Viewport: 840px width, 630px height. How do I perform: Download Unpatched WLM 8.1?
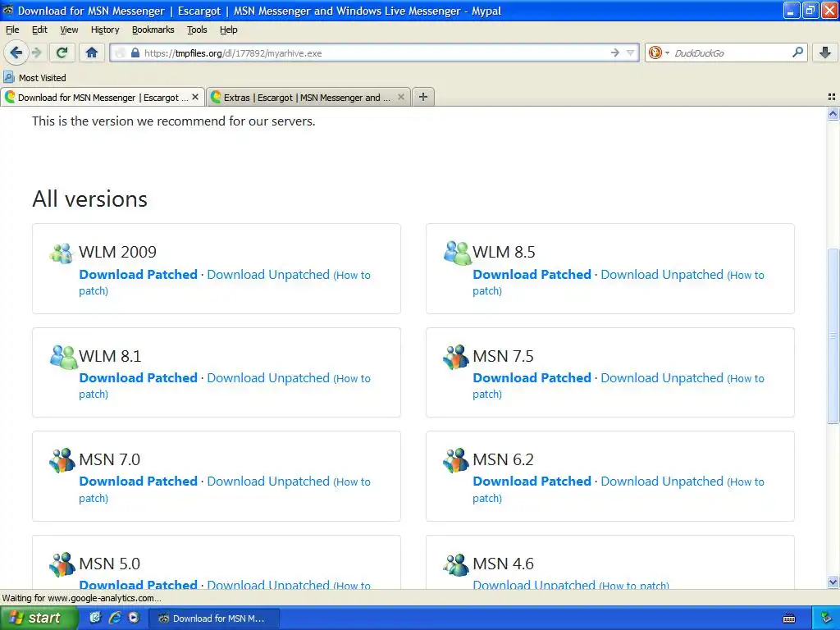point(268,377)
